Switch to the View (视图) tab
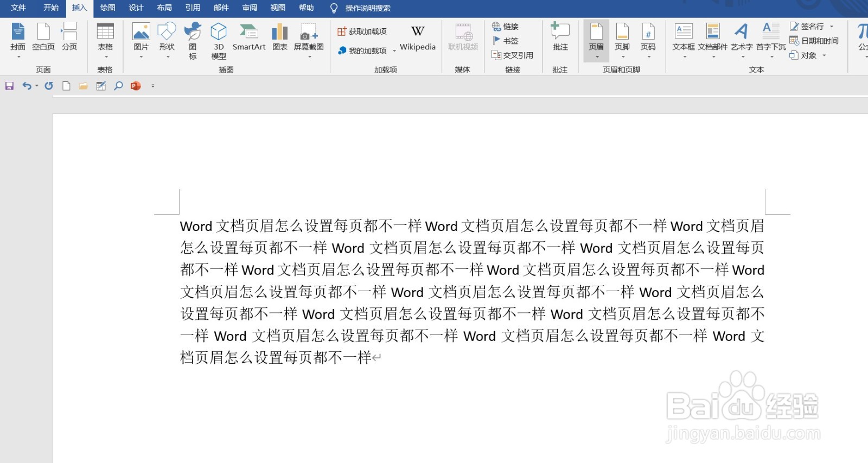The image size is (868, 463). [x=278, y=8]
